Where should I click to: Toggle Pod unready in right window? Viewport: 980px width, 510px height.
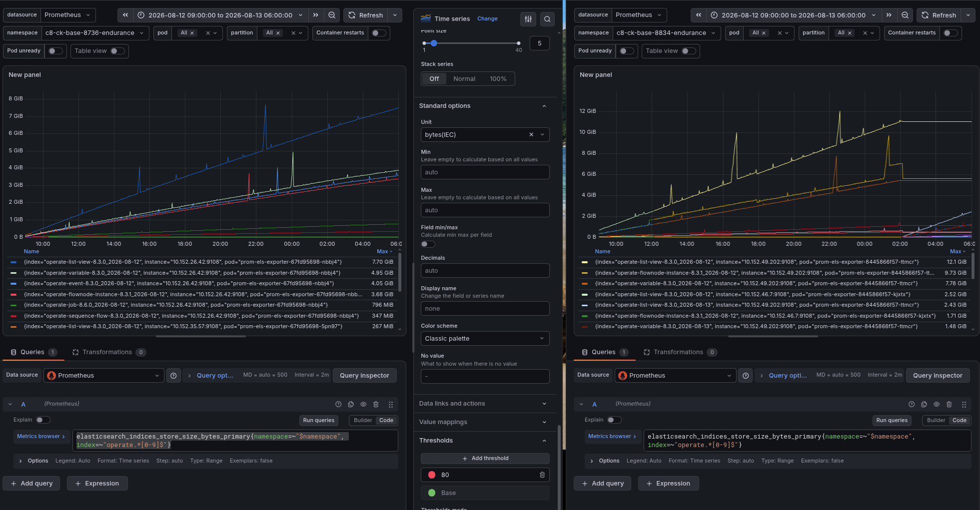click(x=627, y=51)
